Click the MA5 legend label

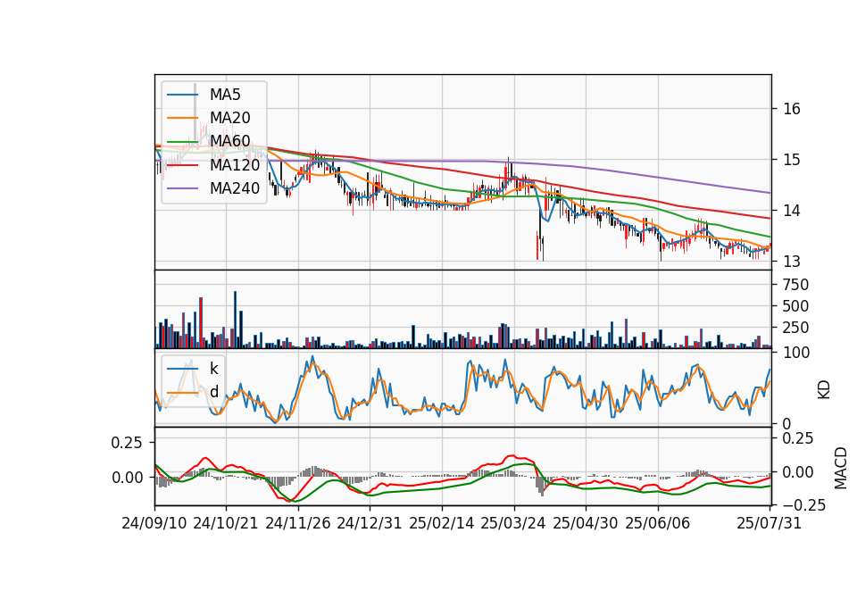(225, 95)
